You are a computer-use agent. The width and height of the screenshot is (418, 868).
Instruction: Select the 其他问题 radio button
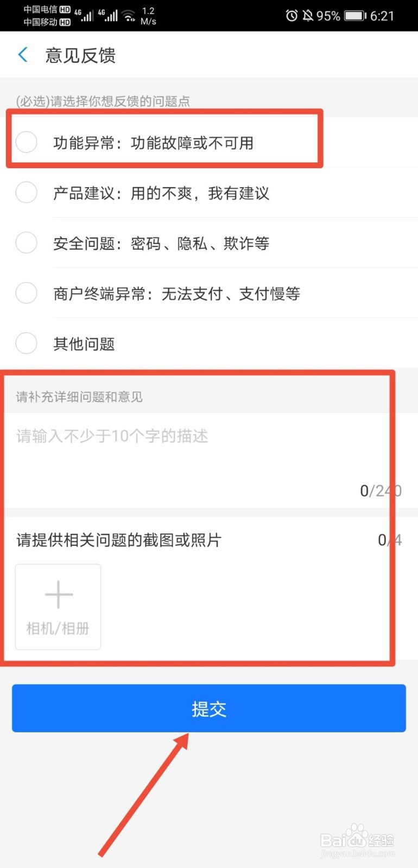27,343
